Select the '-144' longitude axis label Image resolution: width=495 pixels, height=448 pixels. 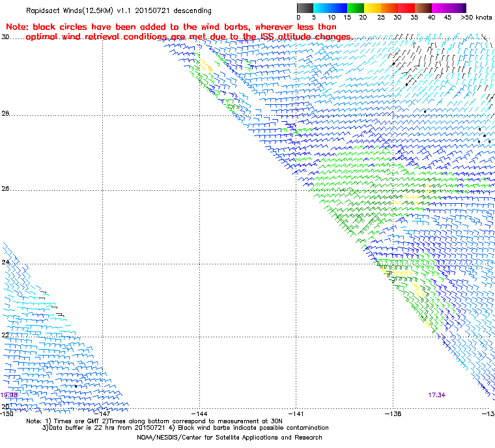(199, 413)
